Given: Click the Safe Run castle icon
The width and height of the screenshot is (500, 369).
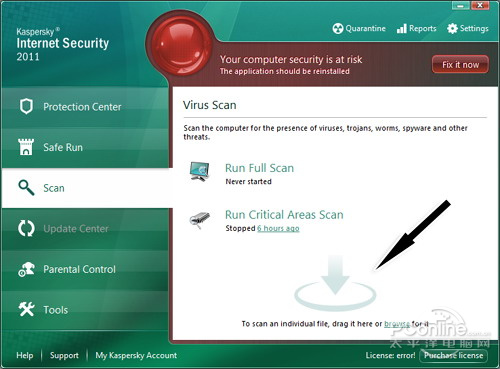Looking at the screenshot, I should tap(26, 147).
